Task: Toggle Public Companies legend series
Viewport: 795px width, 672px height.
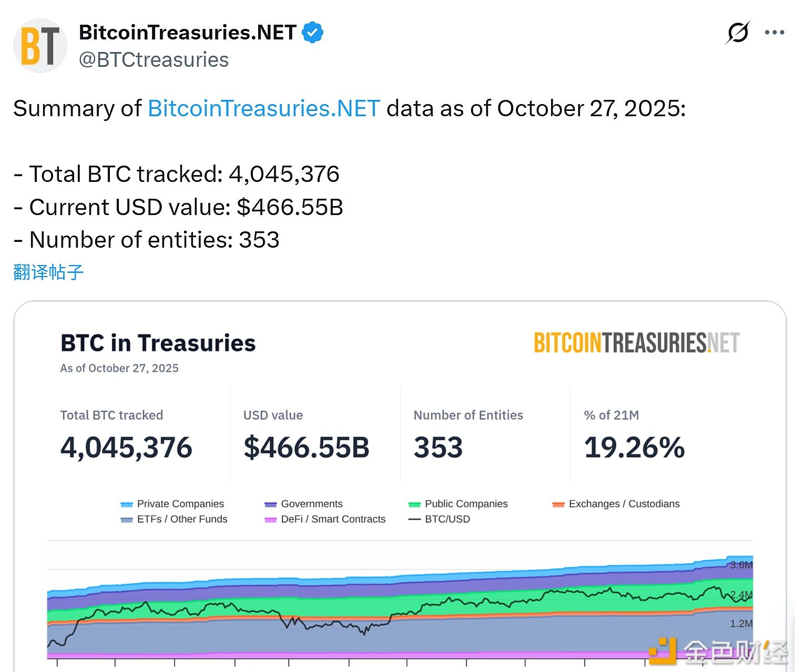Action: coord(466,504)
